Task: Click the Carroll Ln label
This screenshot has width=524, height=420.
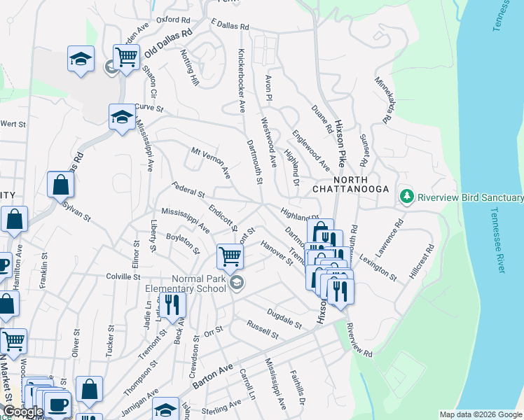Action: [x=247, y=384]
